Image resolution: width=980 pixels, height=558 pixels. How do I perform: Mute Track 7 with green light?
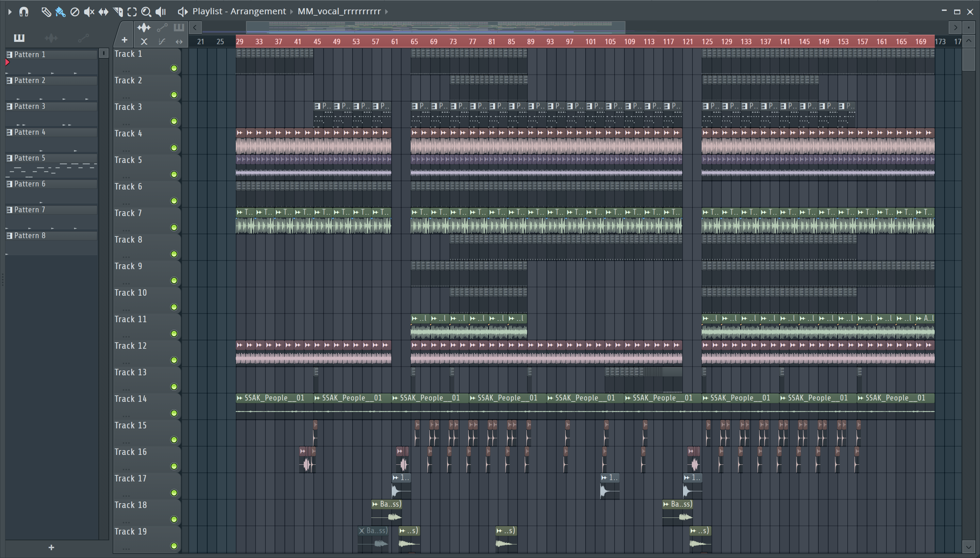174,228
